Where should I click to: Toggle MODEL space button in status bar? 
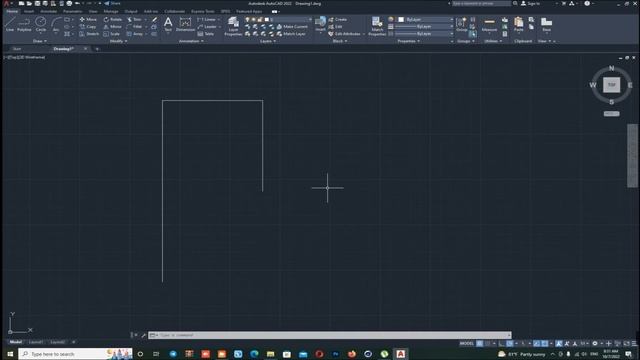point(467,344)
